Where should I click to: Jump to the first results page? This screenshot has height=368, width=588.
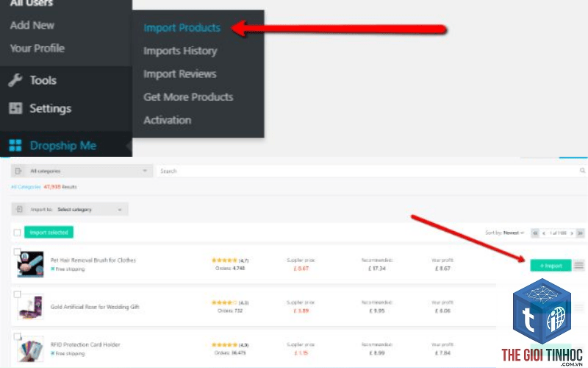535,233
